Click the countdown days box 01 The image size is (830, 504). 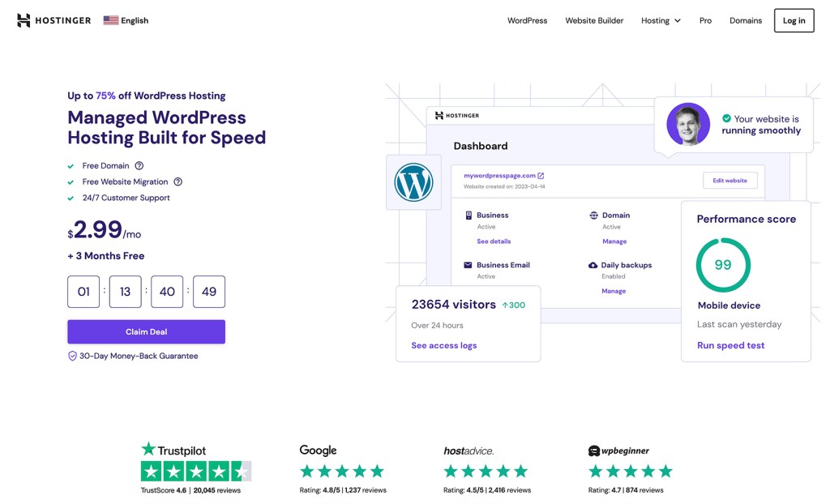point(83,292)
